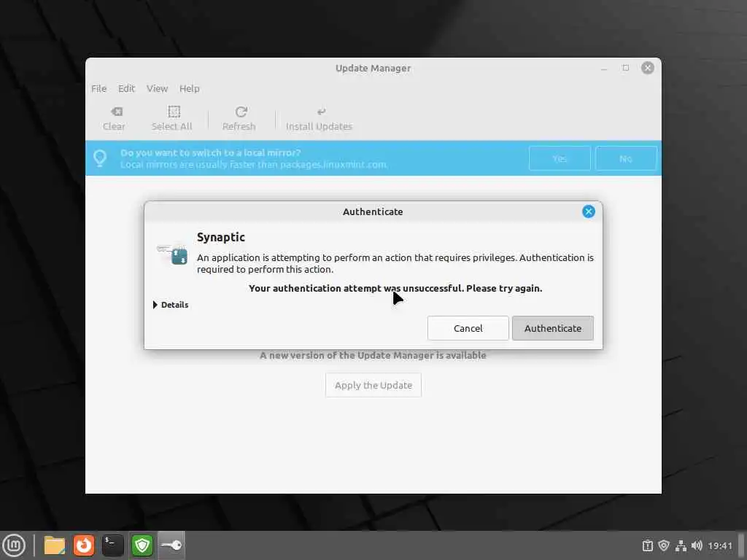
Task: Open the View menu in Update Manager
Action: pyautogui.click(x=157, y=88)
